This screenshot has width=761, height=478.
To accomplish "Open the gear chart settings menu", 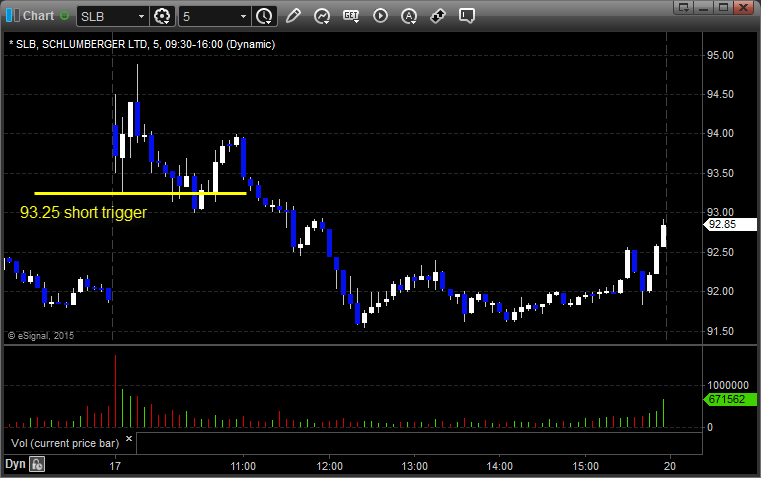I will pos(162,16).
